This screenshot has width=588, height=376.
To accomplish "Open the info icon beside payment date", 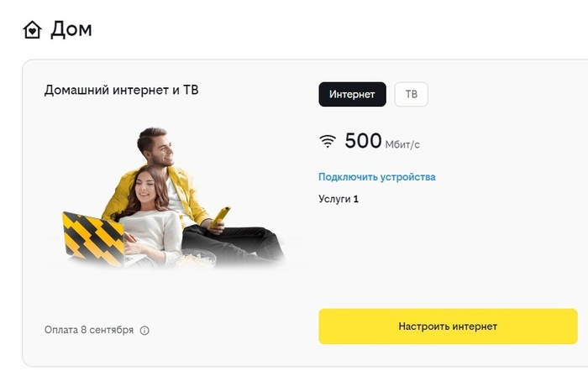I will pos(144,331).
